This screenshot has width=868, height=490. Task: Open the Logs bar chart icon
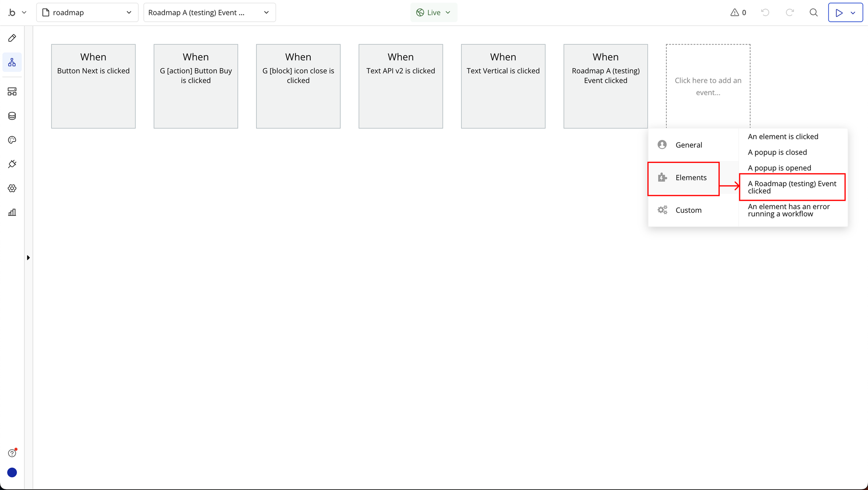pos(12,212)
